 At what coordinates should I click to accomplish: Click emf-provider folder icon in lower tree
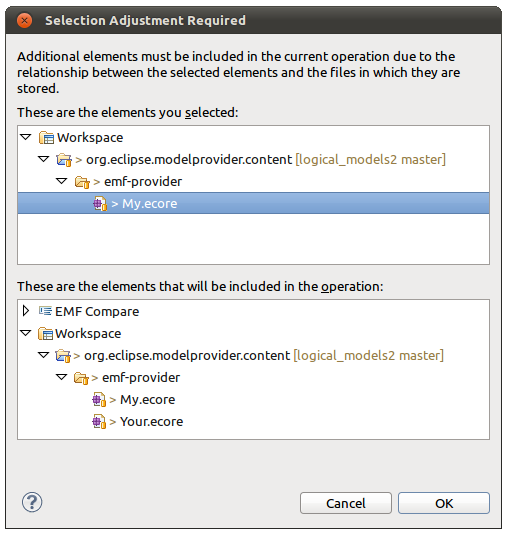pyautogui.click(x=81, y=378)
